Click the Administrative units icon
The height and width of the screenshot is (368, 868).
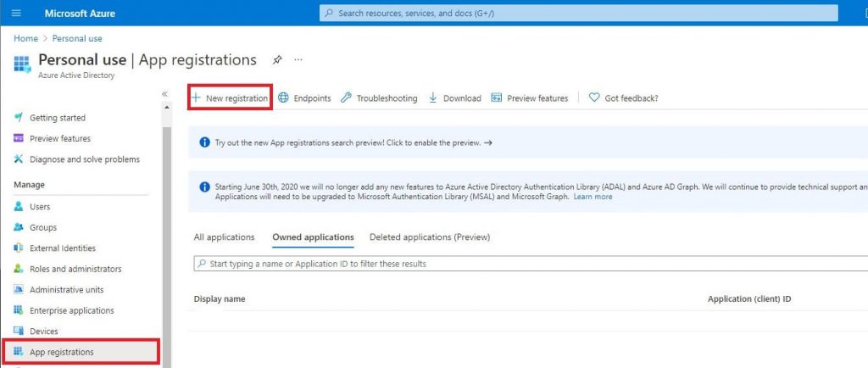click(19, 289)
